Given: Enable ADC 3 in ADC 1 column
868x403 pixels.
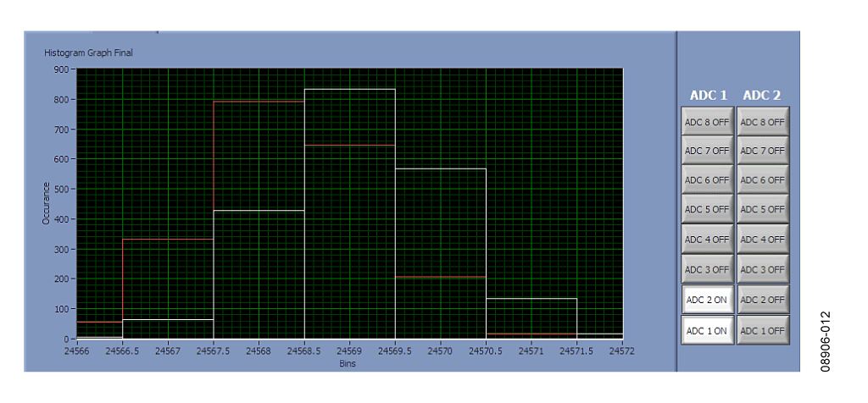Looking at the screenshot, I should click(x=707, y=269).
